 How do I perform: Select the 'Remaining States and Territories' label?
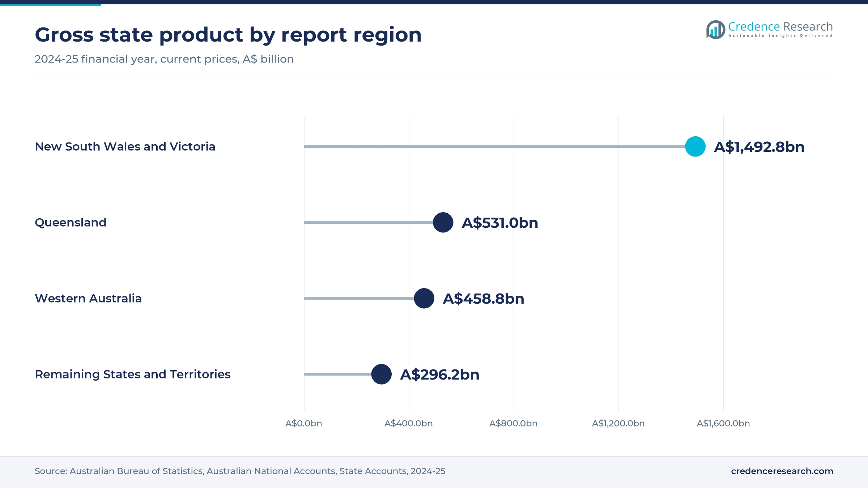click(x=133, y=374)
